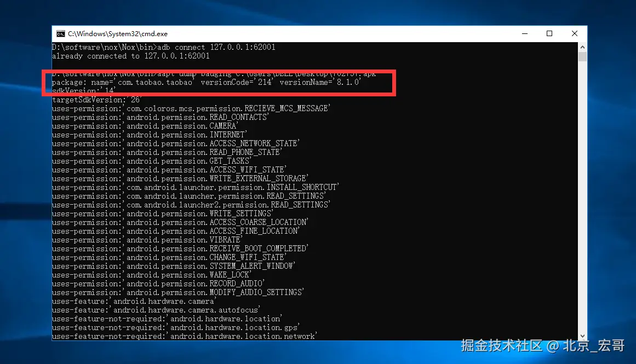
Task: Click the ACCESS_COARSE_LOCATION permission line
Action: [x=180, y=222]
